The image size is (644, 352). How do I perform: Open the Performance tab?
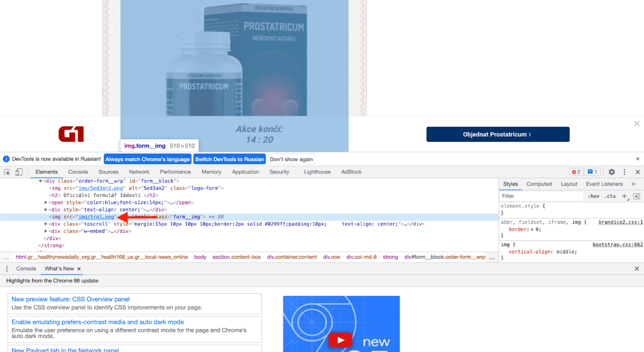point(175,172)
